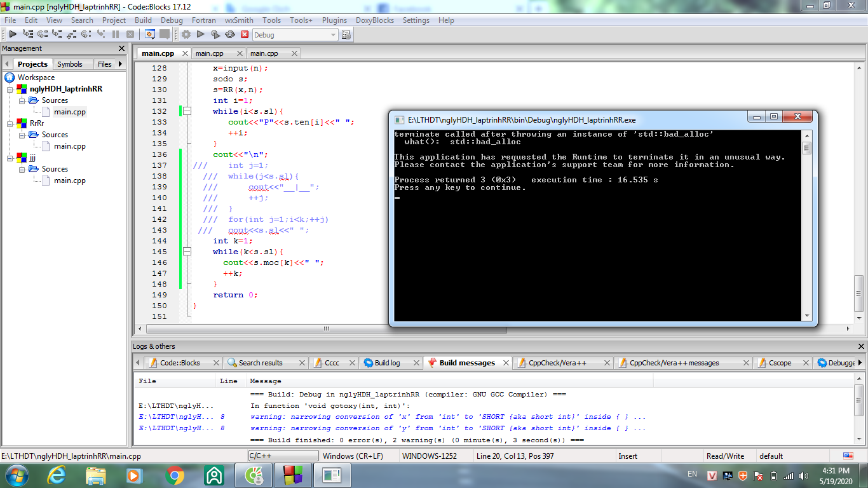Screen dimensions: 868x488
Task: Click the Rebuild icon in build toolbar
Action: click(x=230, y=34)
